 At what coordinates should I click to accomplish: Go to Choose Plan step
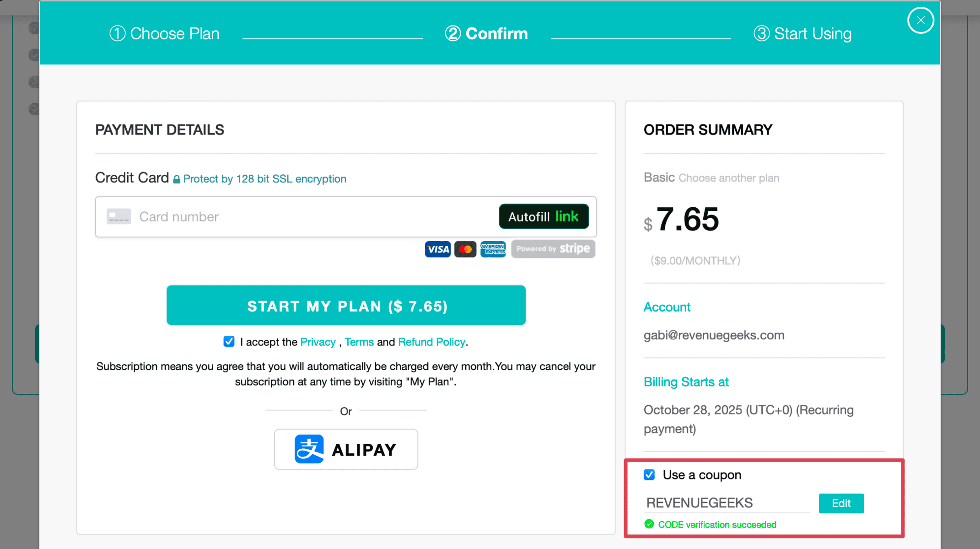165,34
